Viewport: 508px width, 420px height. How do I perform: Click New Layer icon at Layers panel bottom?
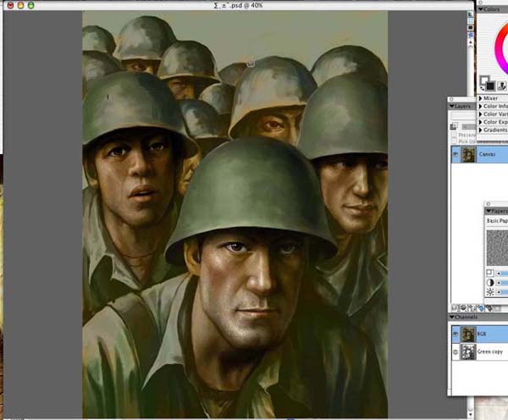pos(472,308)
